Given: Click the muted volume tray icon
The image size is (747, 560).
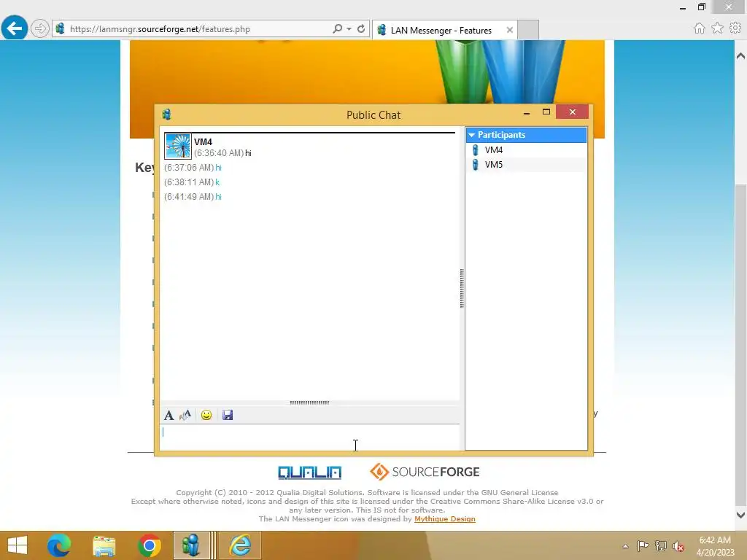Looking at the screenshot, I should (x=678, y=546).
